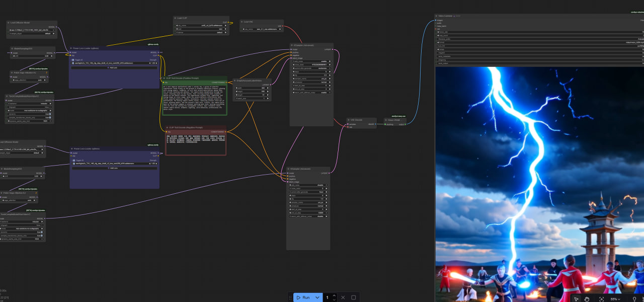Click Add Lora in top Power Lora Loader
Screen dimensions: 644x302
click(x=114, y=67)
